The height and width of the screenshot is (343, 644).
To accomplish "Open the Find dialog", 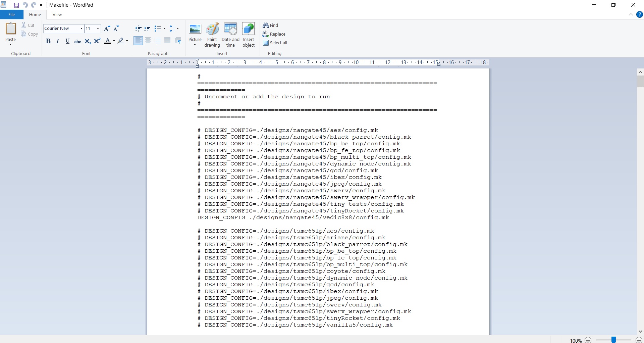I will coord(271,25).
